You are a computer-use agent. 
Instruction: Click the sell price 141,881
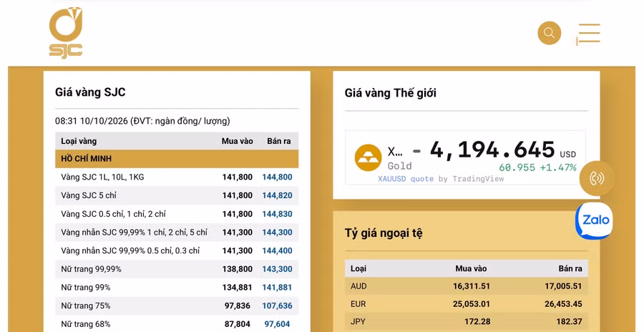pos(277,288)
